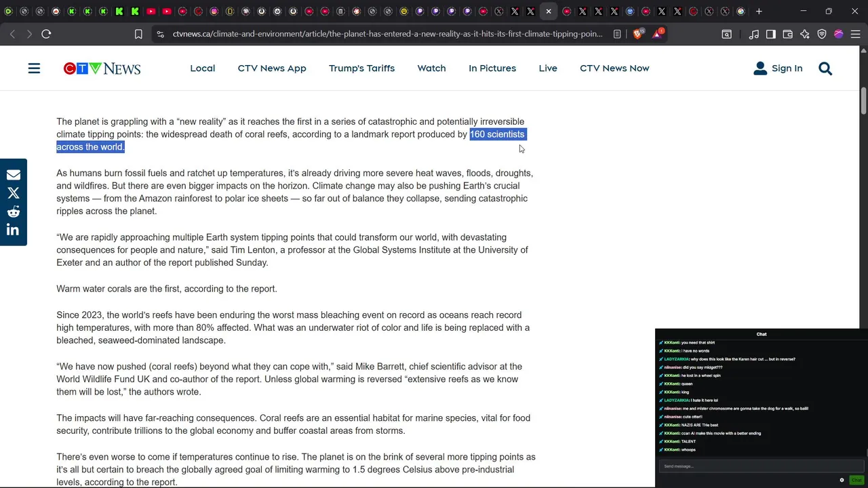Image resolution: width=868 pixels, height=488 pixels.
Task: Open Brave Shields panel
Action: click(637, 34)
